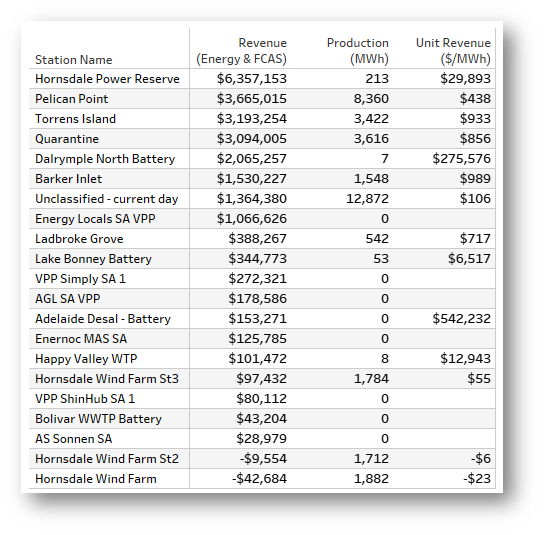The image size is (545, 535).
Task: Click Lake Bonney Battery revenue $344,773
Action: point(258,259)
